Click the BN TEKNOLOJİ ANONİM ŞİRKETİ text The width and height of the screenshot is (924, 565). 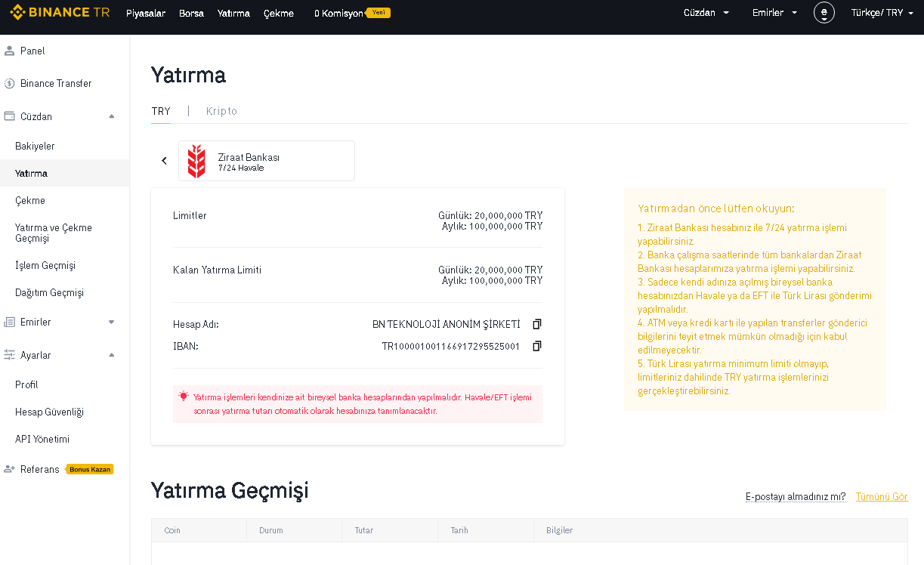[x=447, y=324]
